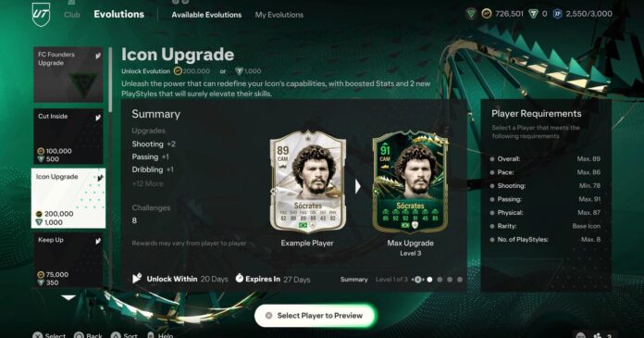
Task: Select the highlighted Level page dot
Action: pyautogui.click(x=429, y=280)
